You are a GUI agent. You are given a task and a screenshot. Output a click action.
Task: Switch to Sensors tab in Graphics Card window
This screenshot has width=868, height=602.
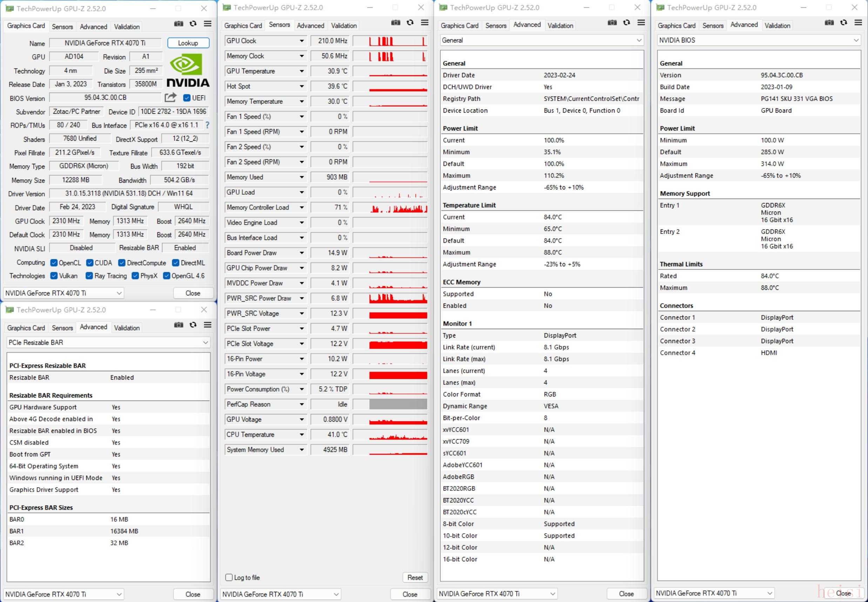pyautogui.click(x=62, y=27)
